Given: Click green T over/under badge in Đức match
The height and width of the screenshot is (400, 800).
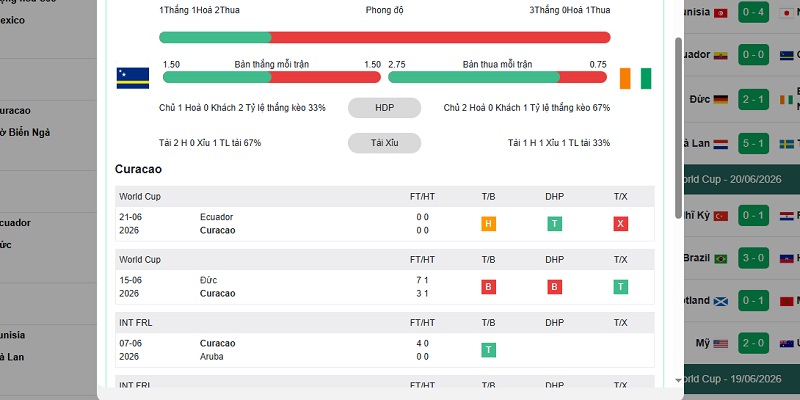Looking at the screenshot, I should point(620,287).
